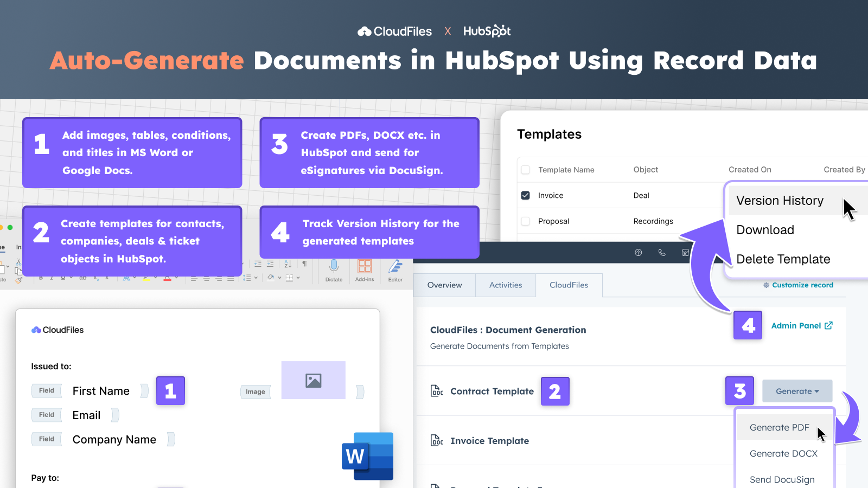Click the First Name field placeholder

point(101,390)
